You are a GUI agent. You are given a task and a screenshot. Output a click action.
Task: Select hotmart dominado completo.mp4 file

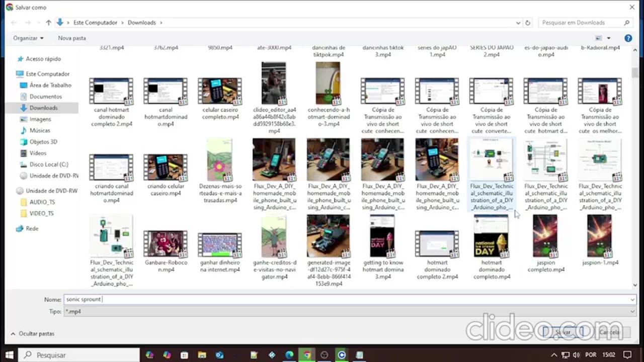click(x=491, y=248)
